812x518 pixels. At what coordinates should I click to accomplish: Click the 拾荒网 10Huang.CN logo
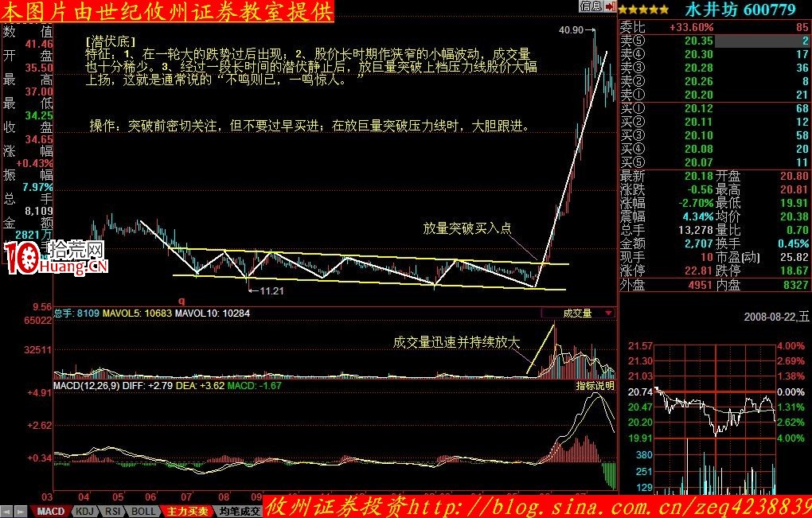54,258
